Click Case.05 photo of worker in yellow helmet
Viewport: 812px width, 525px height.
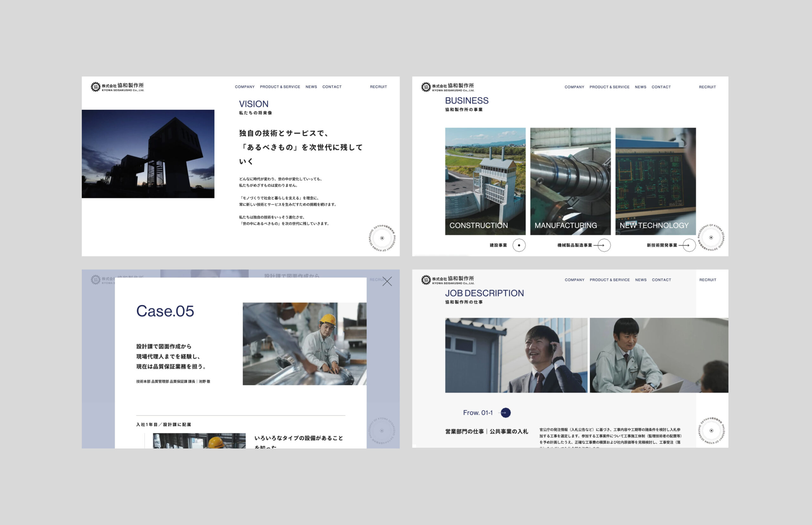[x=304, y=344]
